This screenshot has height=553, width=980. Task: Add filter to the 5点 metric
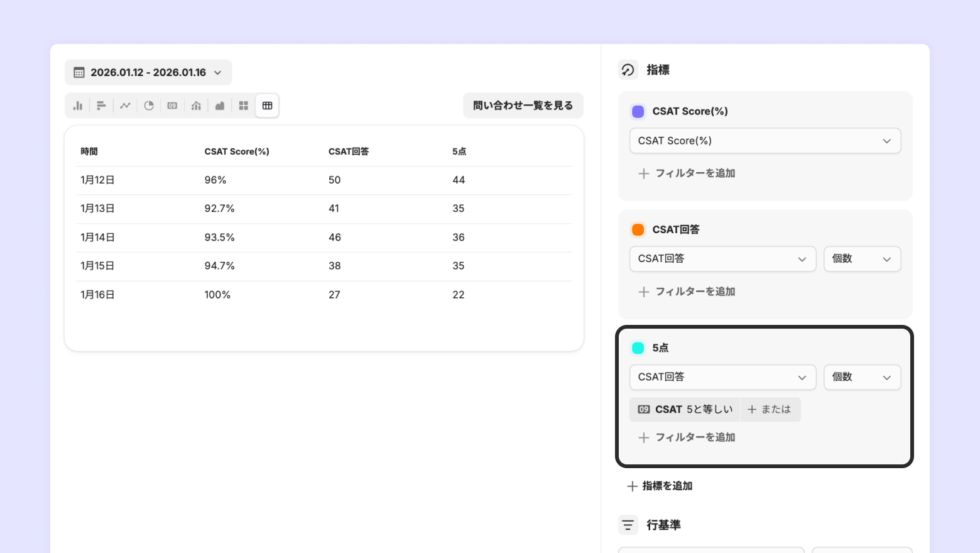[687, 437]
